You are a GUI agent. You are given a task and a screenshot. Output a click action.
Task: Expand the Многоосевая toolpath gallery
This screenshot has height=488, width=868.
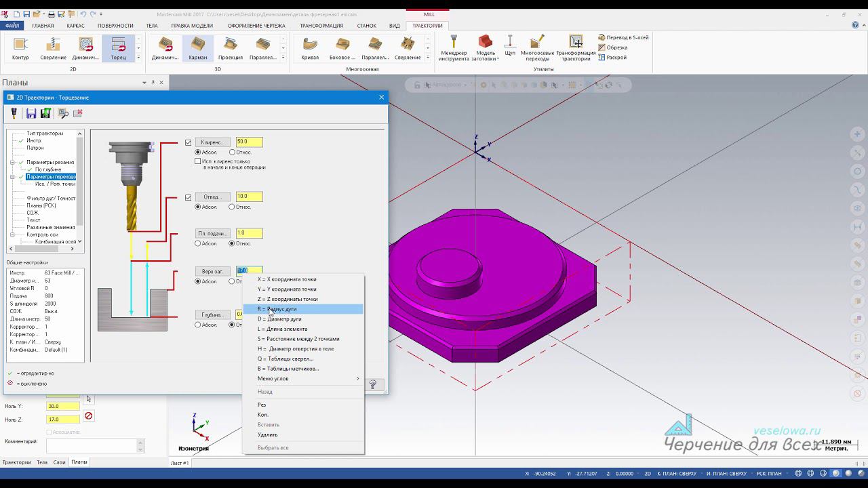pyautogui.click(x=428, y=58)
